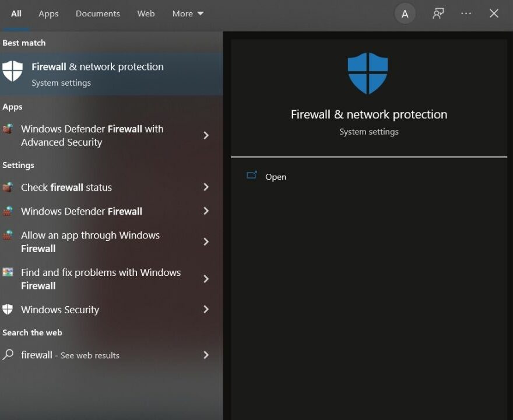Expand the Check firewall status chevron
Image resolution: width=513 pixels, height=420 pixels.
click(x=206, y=187)
